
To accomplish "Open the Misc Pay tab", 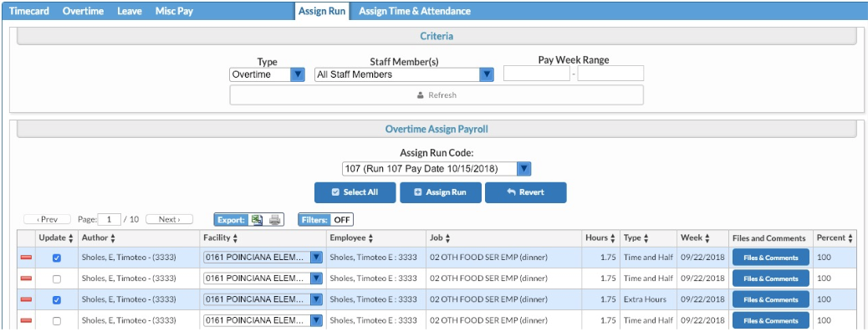I will [174, 11].
